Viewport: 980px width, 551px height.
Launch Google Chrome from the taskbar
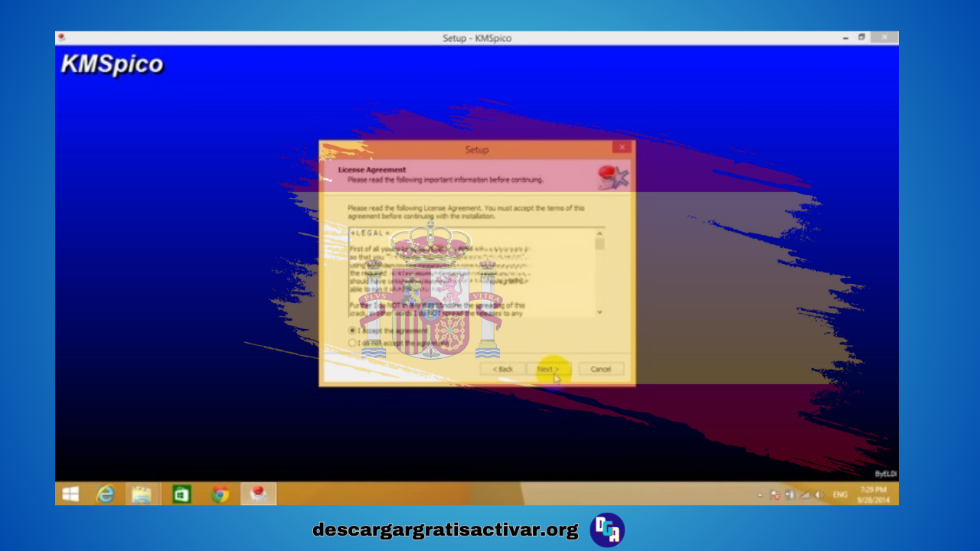click(x=220, y=494)
